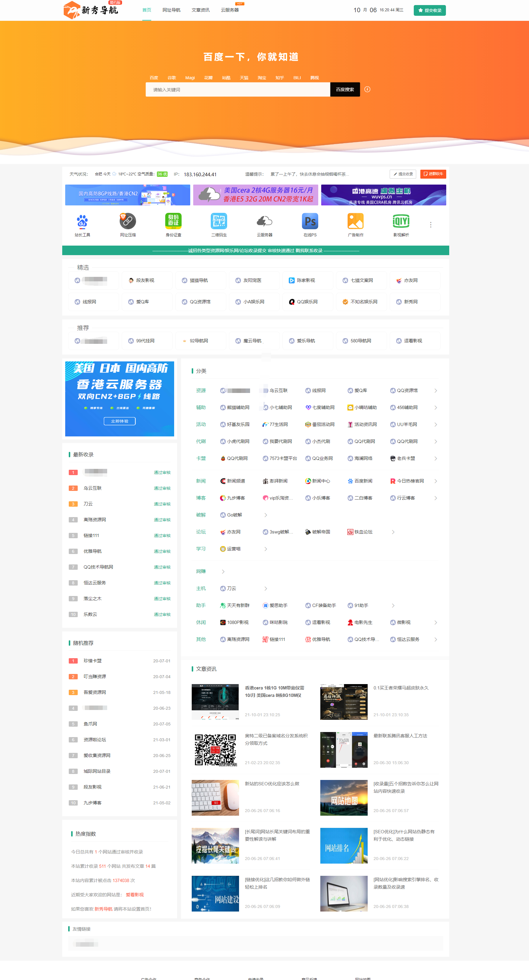
Task: Open article 最新联系腾讯客服人工方法
Action: pyautogui.click(x=400, y=736)
